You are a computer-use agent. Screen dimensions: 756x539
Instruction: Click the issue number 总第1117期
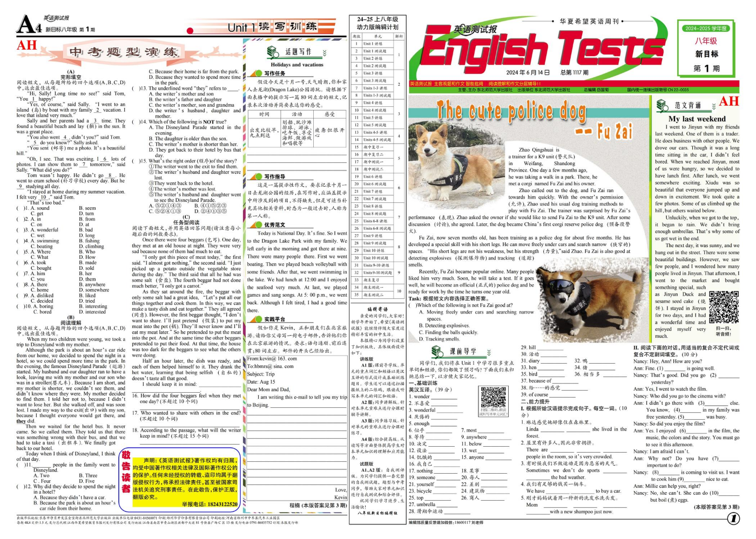click(574, 72)
